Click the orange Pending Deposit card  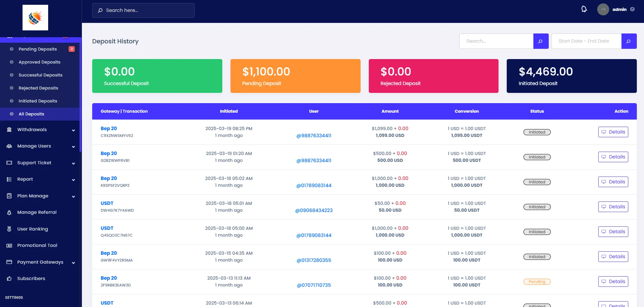pyautogui.click(x=295, y=76)
